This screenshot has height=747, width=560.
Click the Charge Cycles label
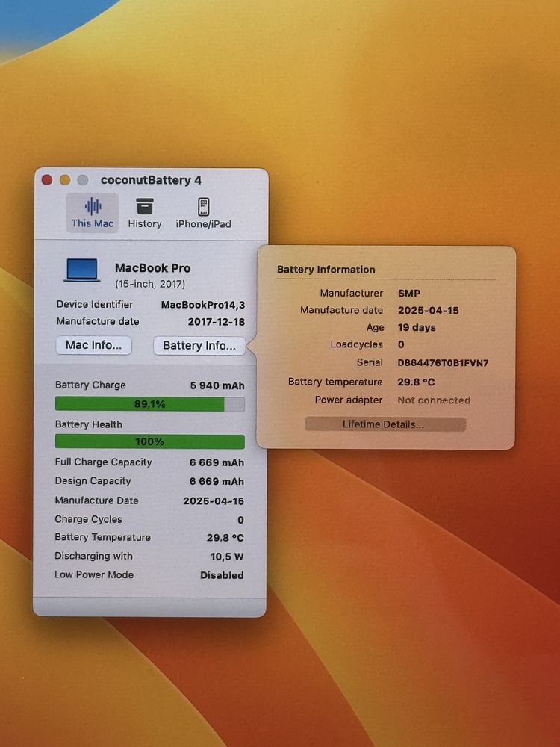click(89, 519)
